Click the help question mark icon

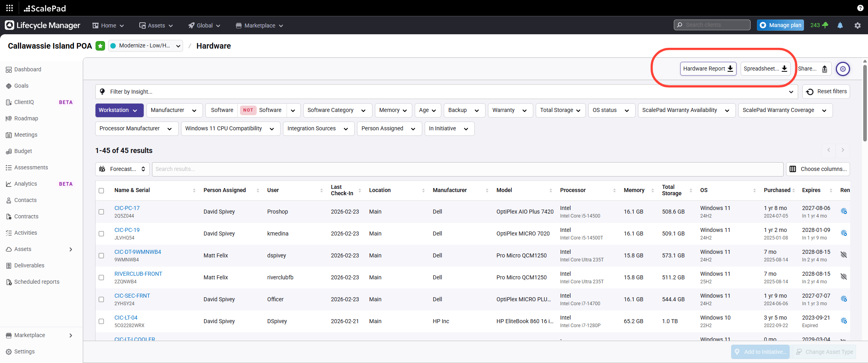click(860, 8)
